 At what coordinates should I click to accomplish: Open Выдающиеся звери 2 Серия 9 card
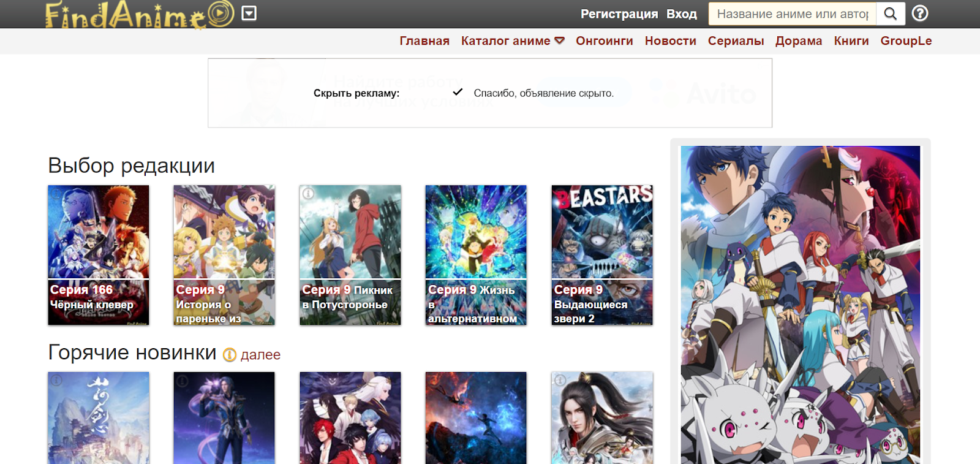coord(602,255)
